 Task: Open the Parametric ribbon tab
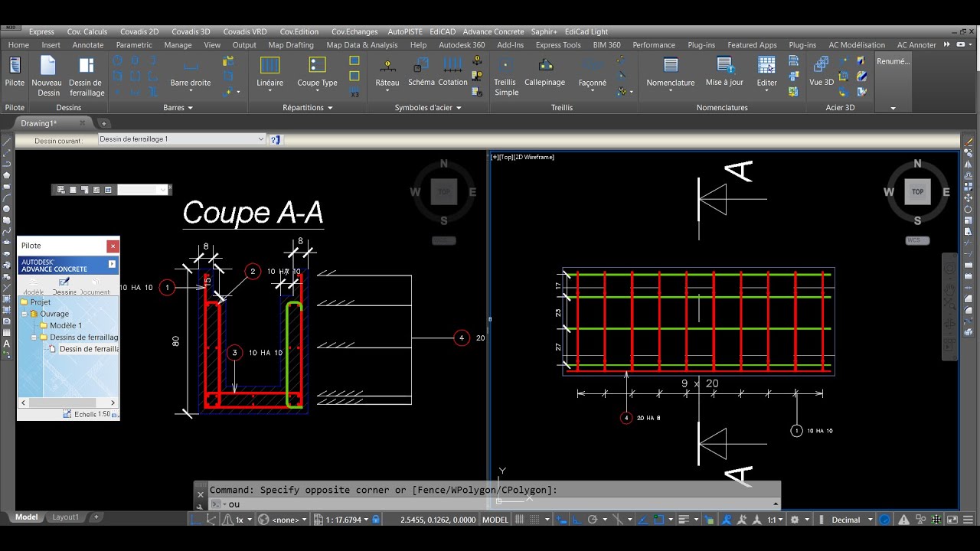134,45
